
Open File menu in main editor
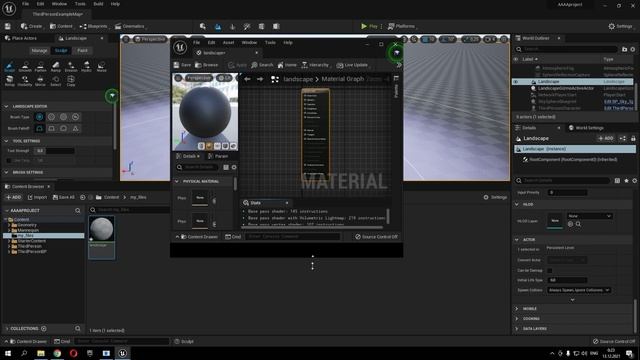25,4
